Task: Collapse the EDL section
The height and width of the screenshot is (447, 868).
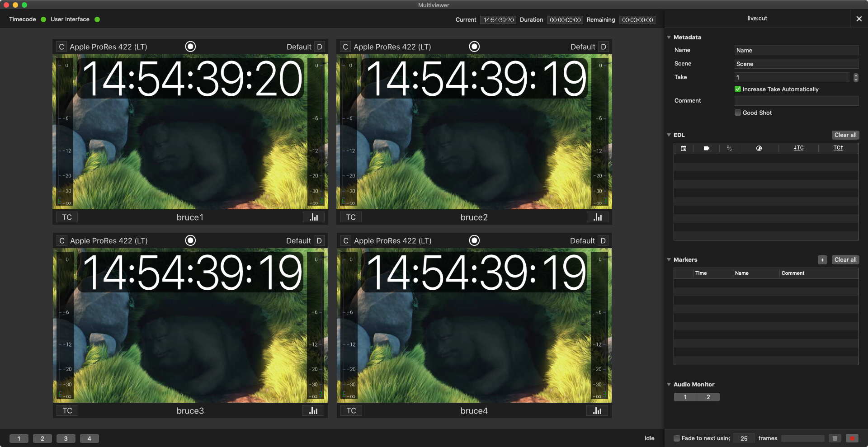Action: tap(669, 135)
